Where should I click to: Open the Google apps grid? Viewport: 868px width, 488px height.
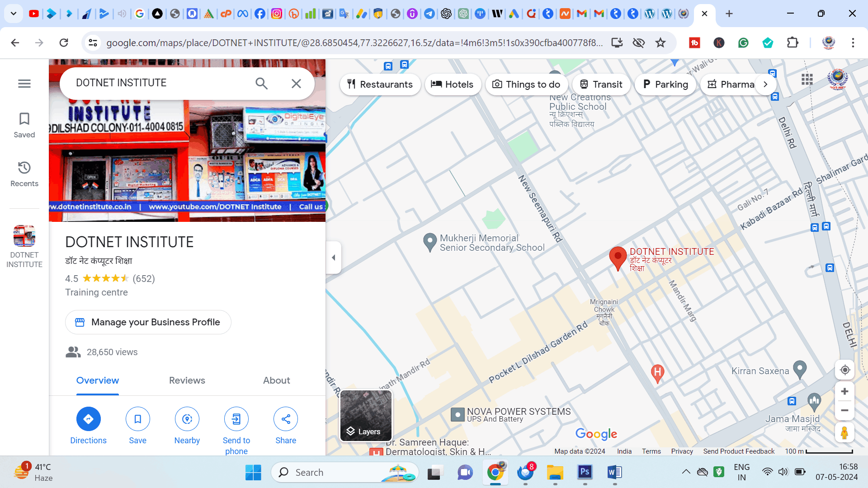click(x=807, y=80)
